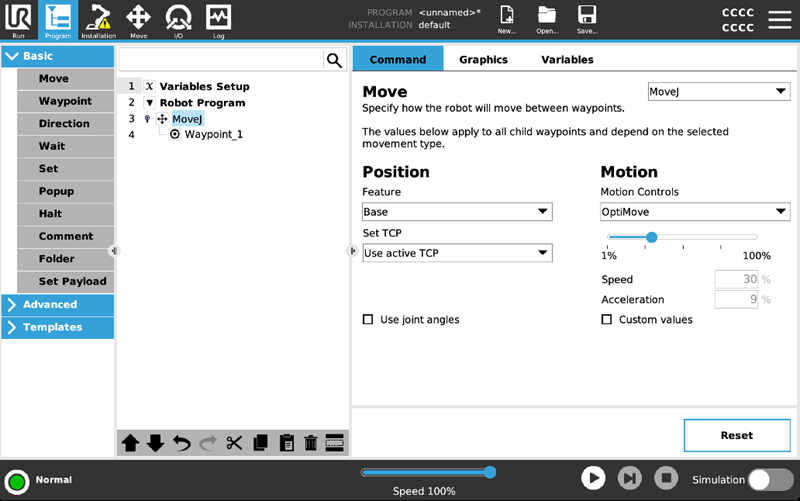Cut the node with scissors icon
Image resolution: width=800 pixels, height=501 pixels.
[234, 443]
